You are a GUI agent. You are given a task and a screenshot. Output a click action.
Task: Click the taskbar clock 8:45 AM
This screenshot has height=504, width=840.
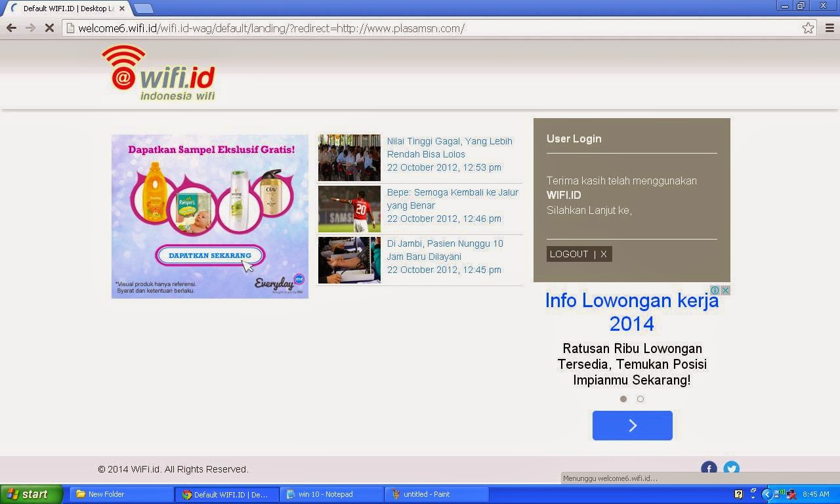point(816,494)
